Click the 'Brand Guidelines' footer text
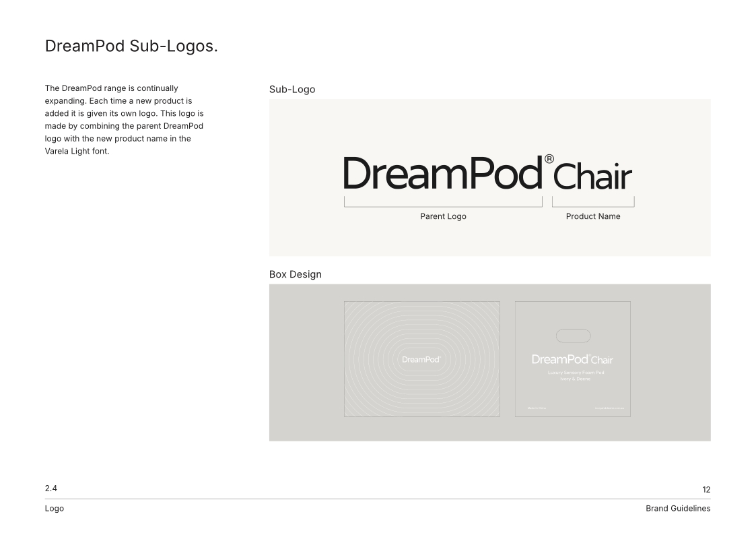 tap(677, 508)
